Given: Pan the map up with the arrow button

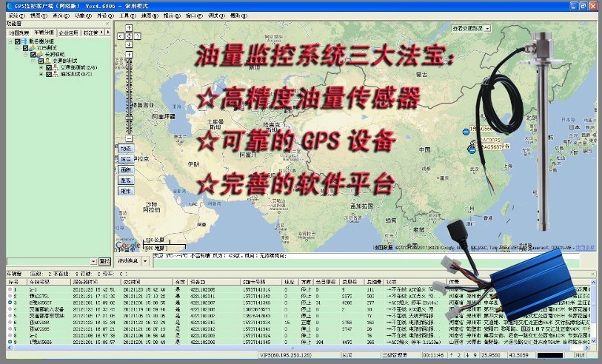Looking at the screenshot, I should (129, 28).
